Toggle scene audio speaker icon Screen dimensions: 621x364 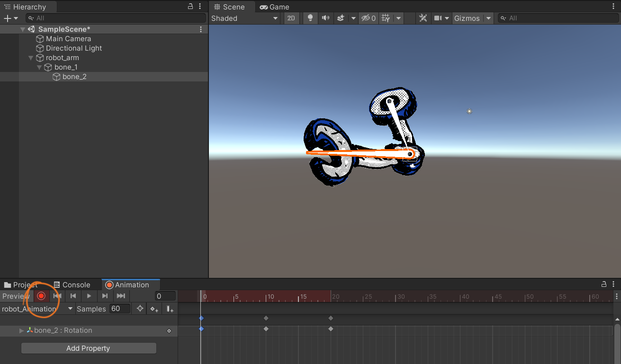[325, 18]
